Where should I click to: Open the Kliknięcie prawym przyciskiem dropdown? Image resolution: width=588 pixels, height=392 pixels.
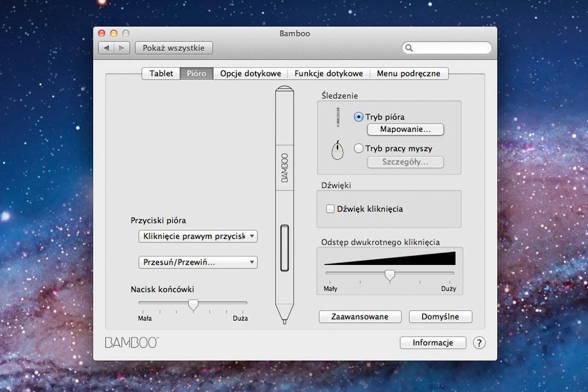[198, 237]
